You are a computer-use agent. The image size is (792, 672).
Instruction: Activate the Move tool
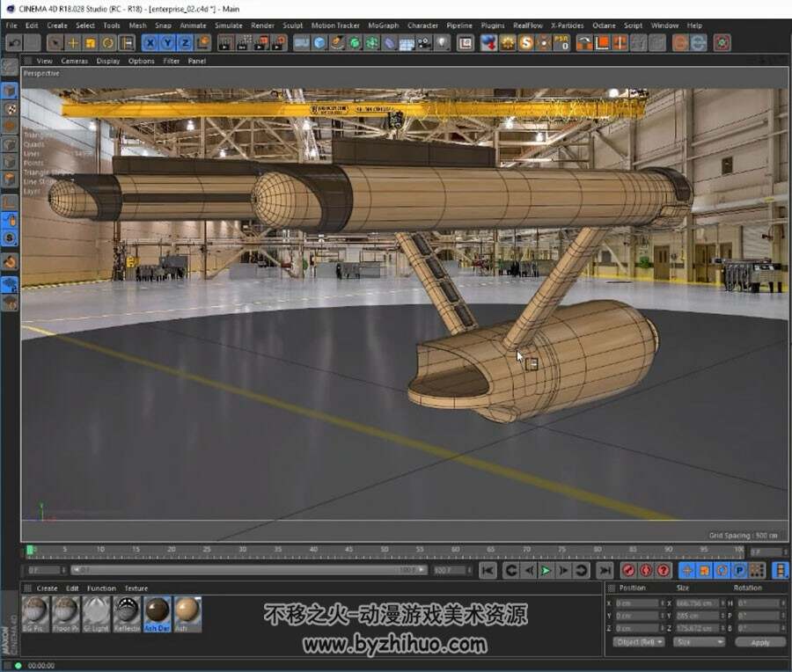pyautogui.click(x=73, y=43)
